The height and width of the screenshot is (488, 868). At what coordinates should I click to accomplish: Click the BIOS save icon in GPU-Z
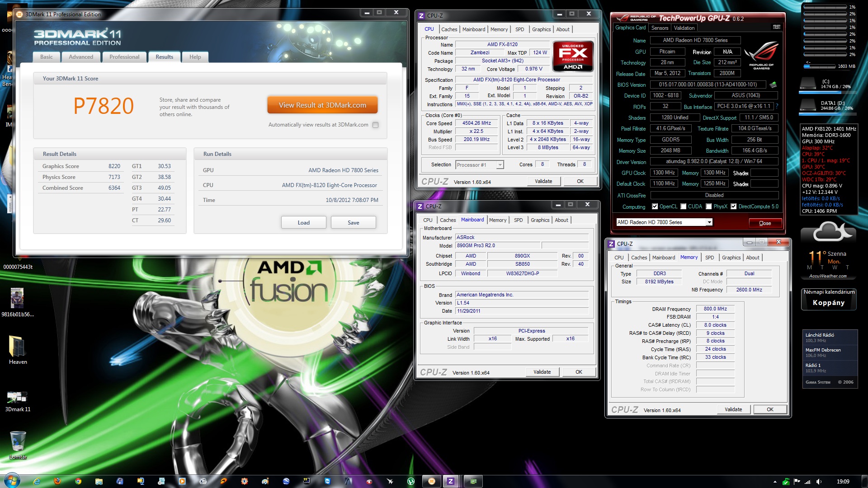(x=773, y=84)
